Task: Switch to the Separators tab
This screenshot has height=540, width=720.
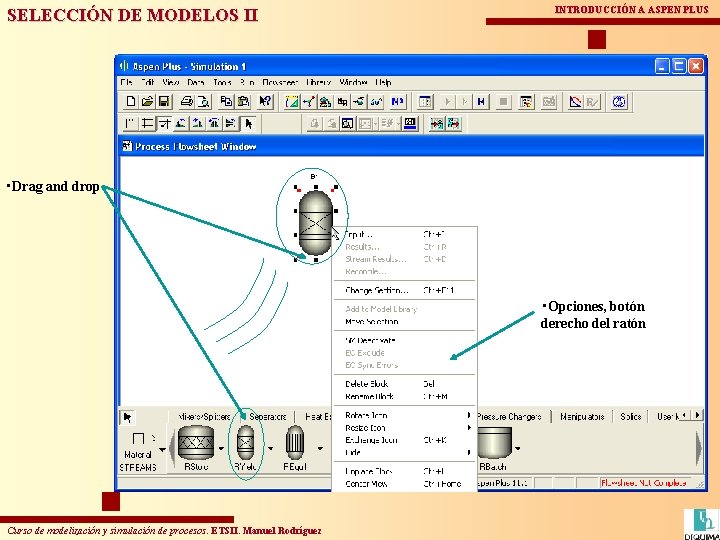Action: click(x=268, y=417)
